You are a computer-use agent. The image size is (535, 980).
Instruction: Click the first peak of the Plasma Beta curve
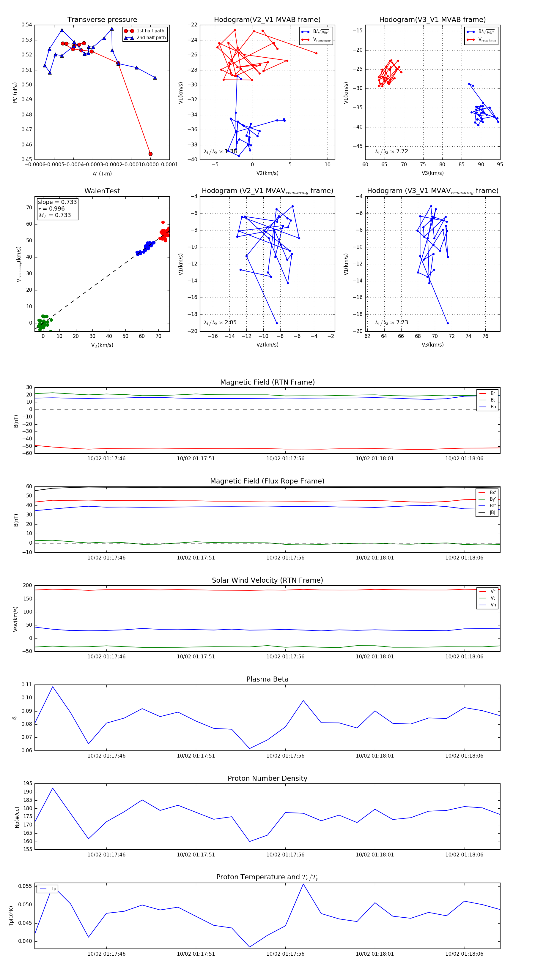(x=53, y=687)
